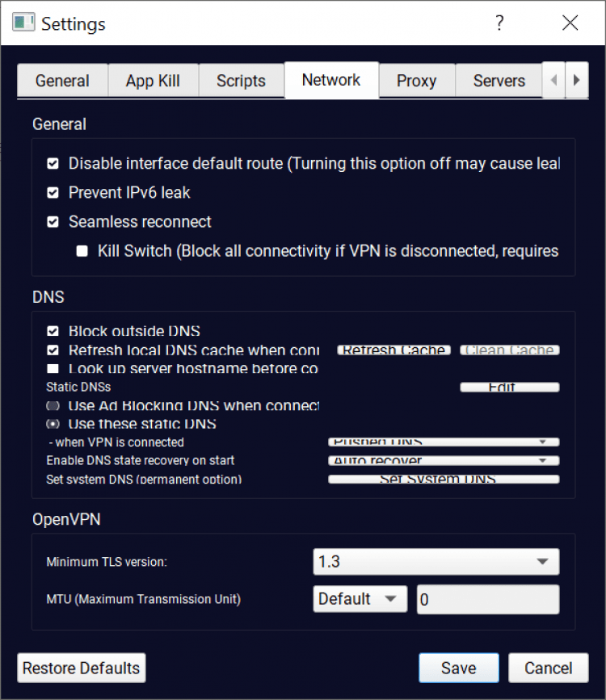This screenshot has height=700, width=606.
Task: Click the help question mark icon
Action: [499, 23]
